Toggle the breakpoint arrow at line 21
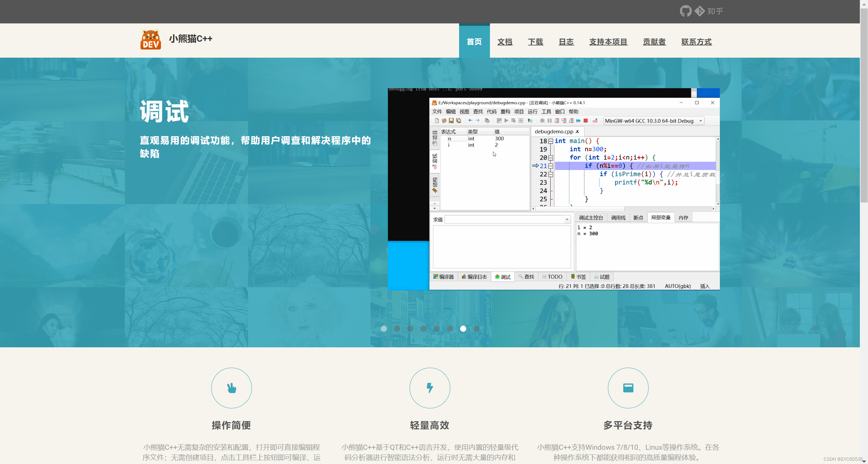This screenshot has height=464, width=868. point(536,166)
